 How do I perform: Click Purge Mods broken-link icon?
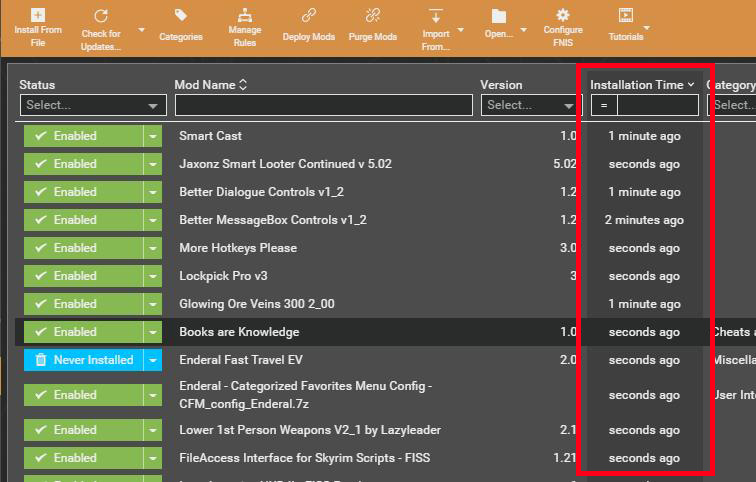[373, 15]
